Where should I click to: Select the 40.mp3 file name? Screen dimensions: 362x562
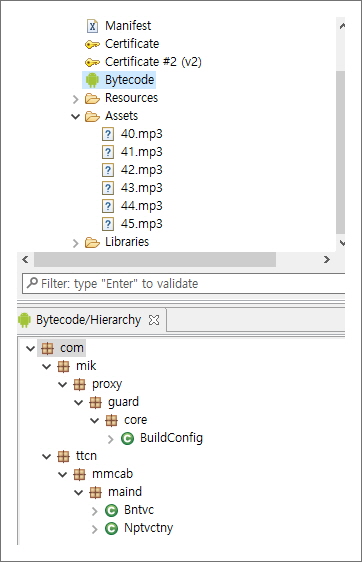point(142,134)
